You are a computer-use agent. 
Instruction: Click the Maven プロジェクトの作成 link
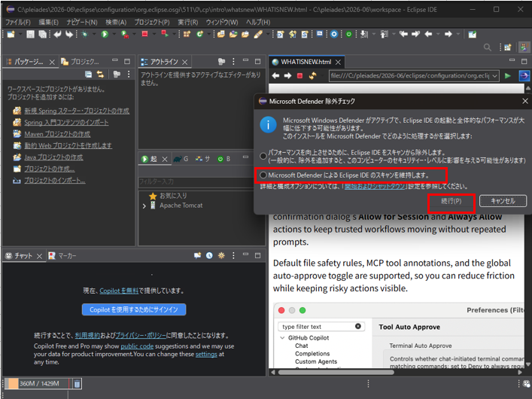coord(57,134)
